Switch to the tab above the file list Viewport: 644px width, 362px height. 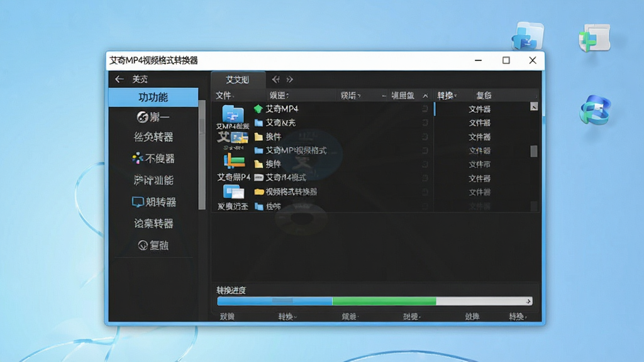click(x=238, y=80)
